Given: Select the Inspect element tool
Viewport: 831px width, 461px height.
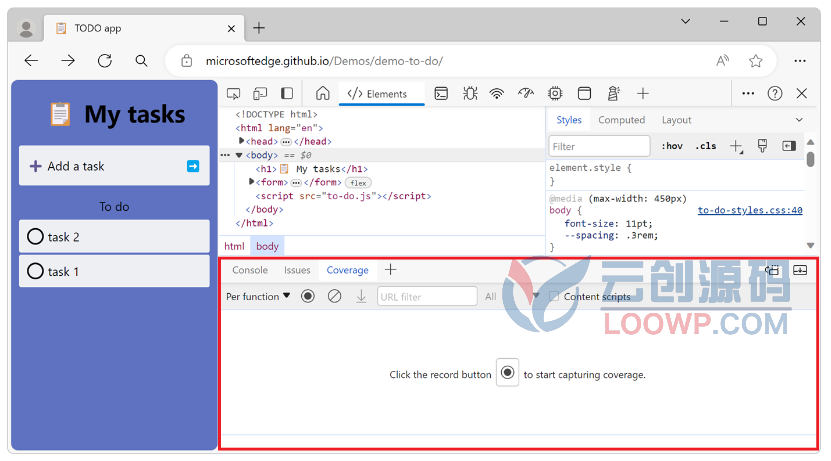Looking at the screenshot, I should 233,94.
